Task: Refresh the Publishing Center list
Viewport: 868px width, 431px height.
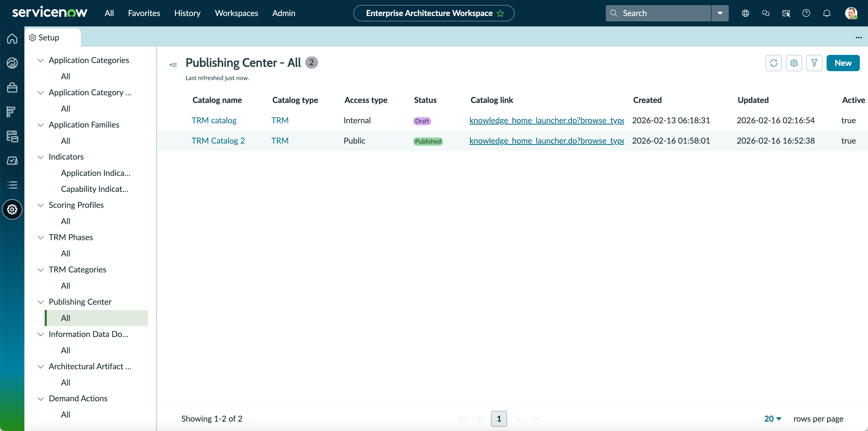Action: click(774, 63)
